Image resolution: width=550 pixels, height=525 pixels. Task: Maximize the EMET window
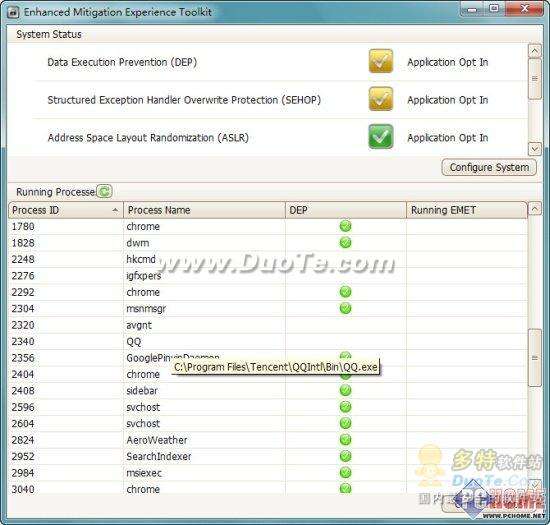pos(494,8)
